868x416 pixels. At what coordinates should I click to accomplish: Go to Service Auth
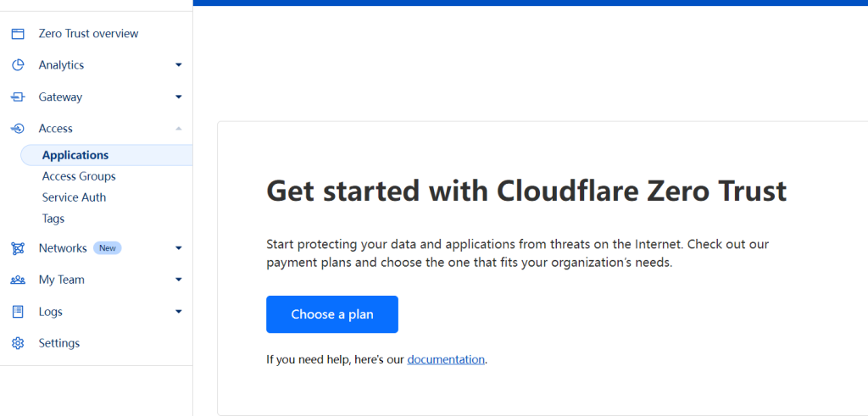pos(74,197)
